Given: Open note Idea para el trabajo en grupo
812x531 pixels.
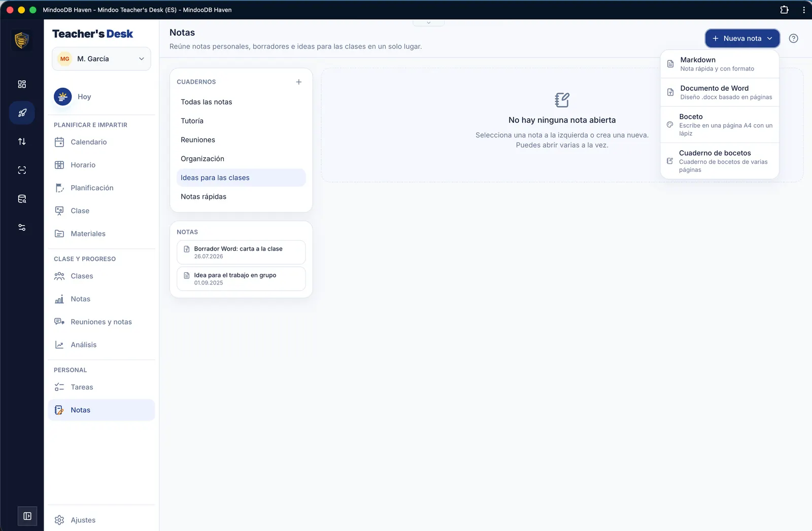Looking at the screenshot, I should [241, 279].
